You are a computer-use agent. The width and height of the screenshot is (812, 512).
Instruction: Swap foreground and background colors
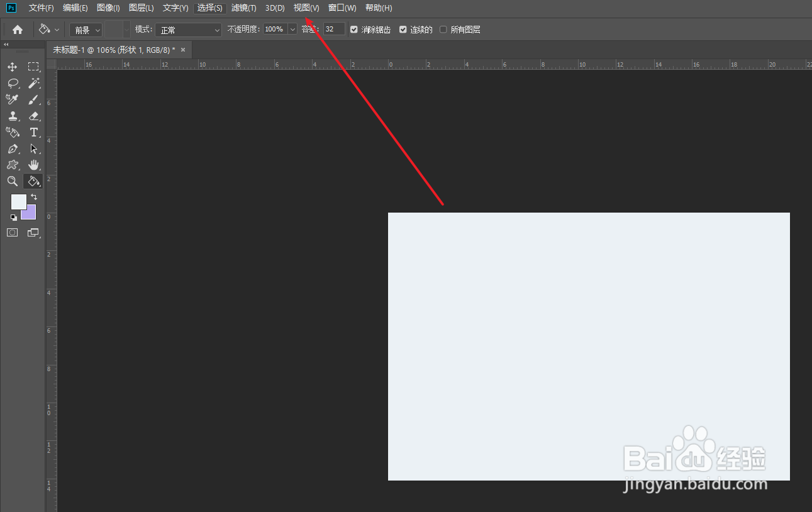click(34, 197)
